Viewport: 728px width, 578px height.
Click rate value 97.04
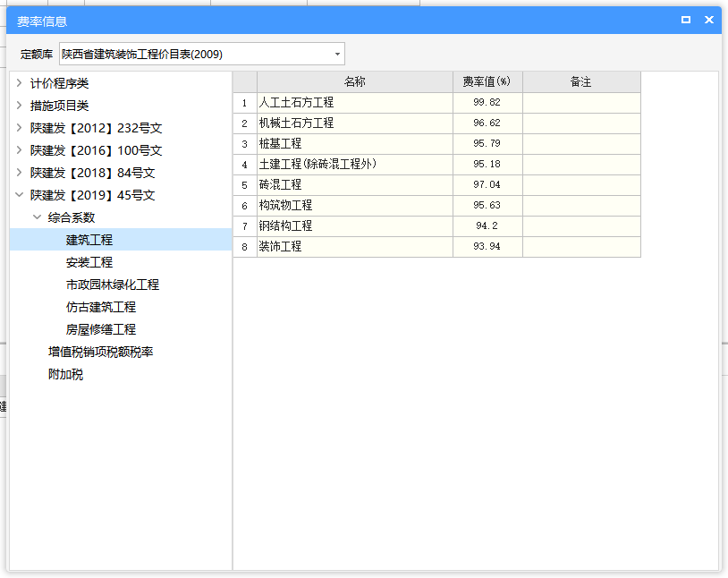pos(487,184)
